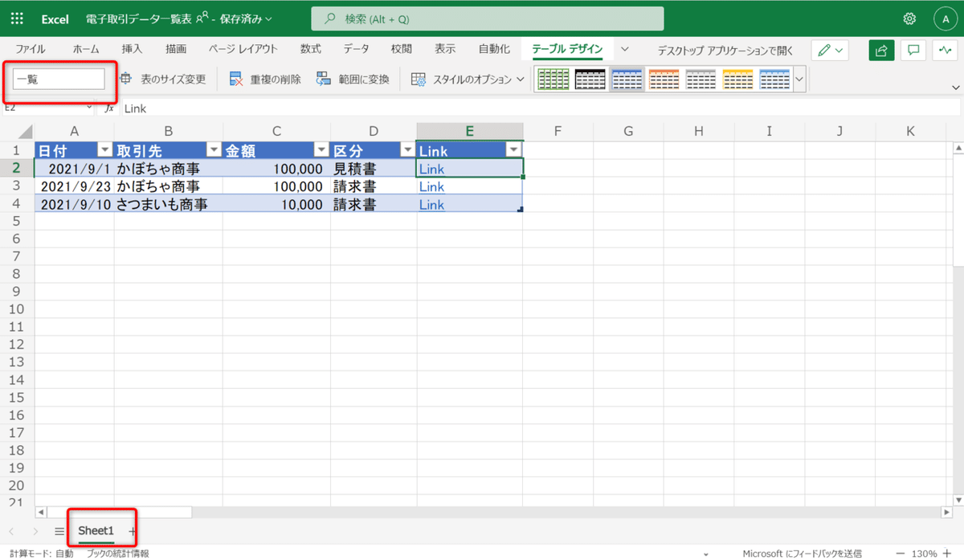Apply the orange table style
The width and height of the screenshot is (964, 560).
[664, 79]
